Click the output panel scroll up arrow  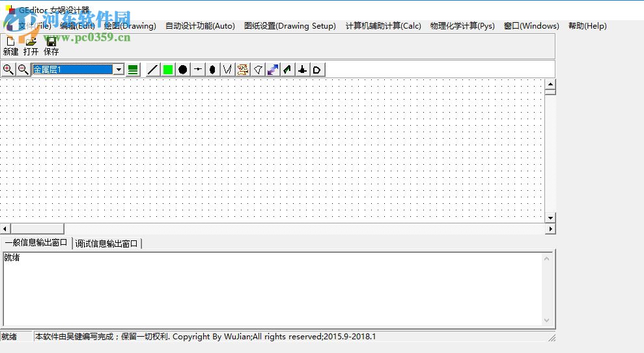546,259
